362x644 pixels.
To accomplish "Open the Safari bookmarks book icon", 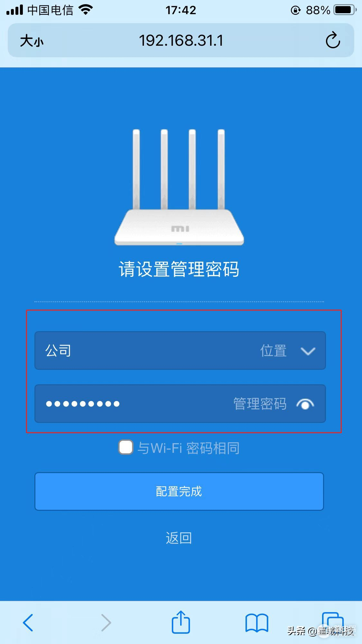I will pyautogui.click(x=256, y=623).
